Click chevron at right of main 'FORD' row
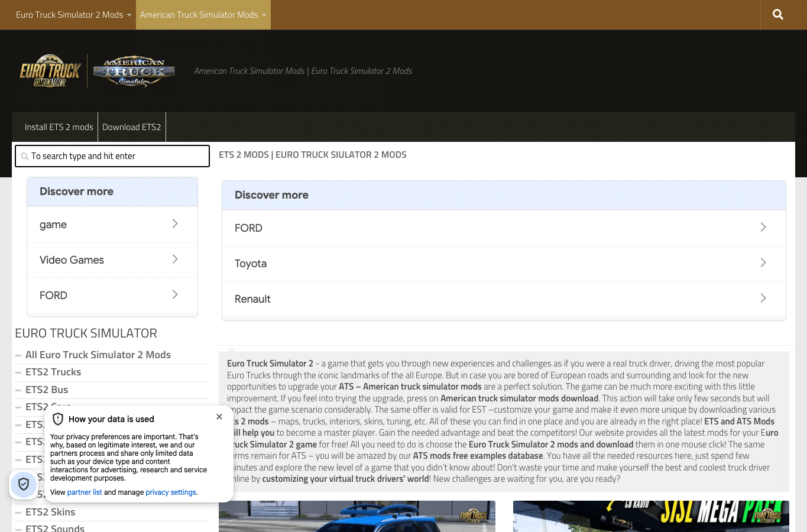This screenshot has width=807, height=532. (x=763, y=227)
